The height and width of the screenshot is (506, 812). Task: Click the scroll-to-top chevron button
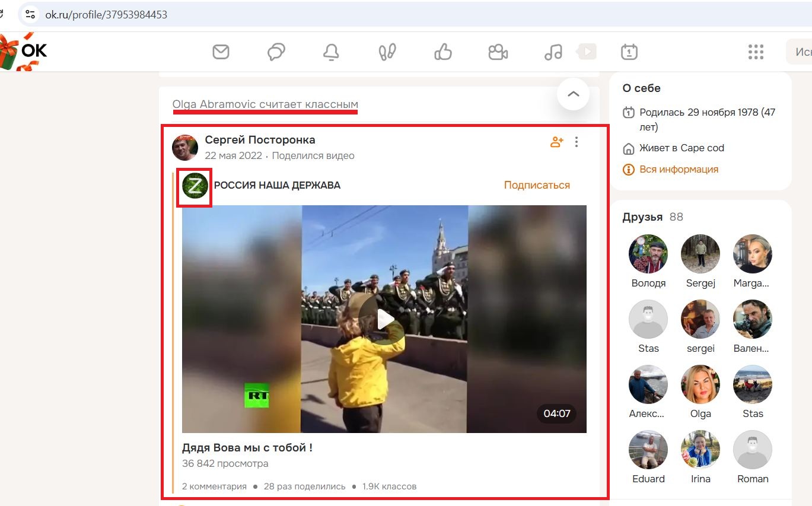pos(573,94)
